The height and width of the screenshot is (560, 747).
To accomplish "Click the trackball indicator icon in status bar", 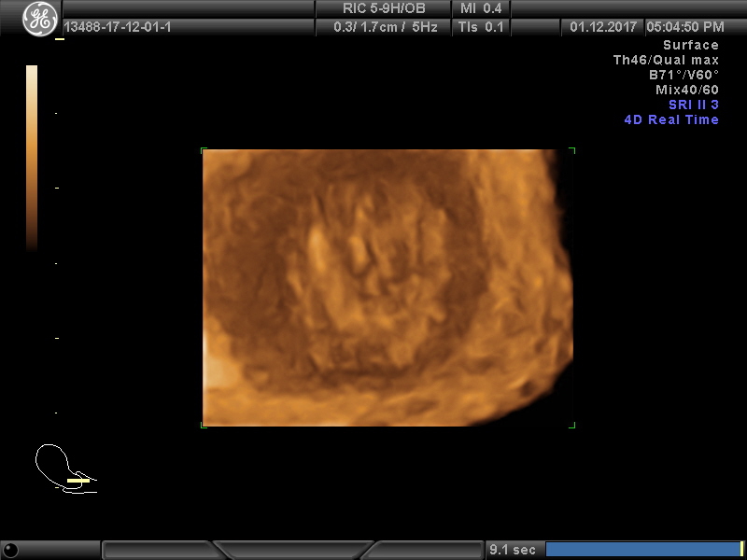I will click(10, 550).
